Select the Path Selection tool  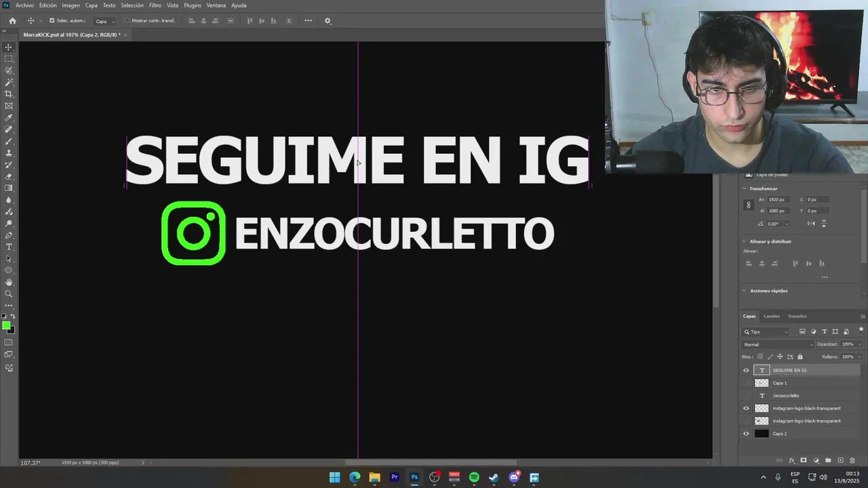point(9,259)
